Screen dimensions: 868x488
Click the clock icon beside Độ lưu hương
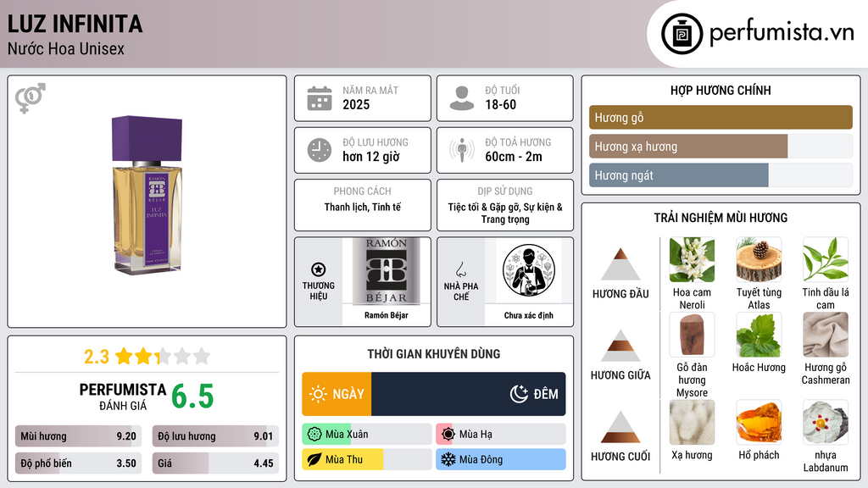tap(320, 150)
